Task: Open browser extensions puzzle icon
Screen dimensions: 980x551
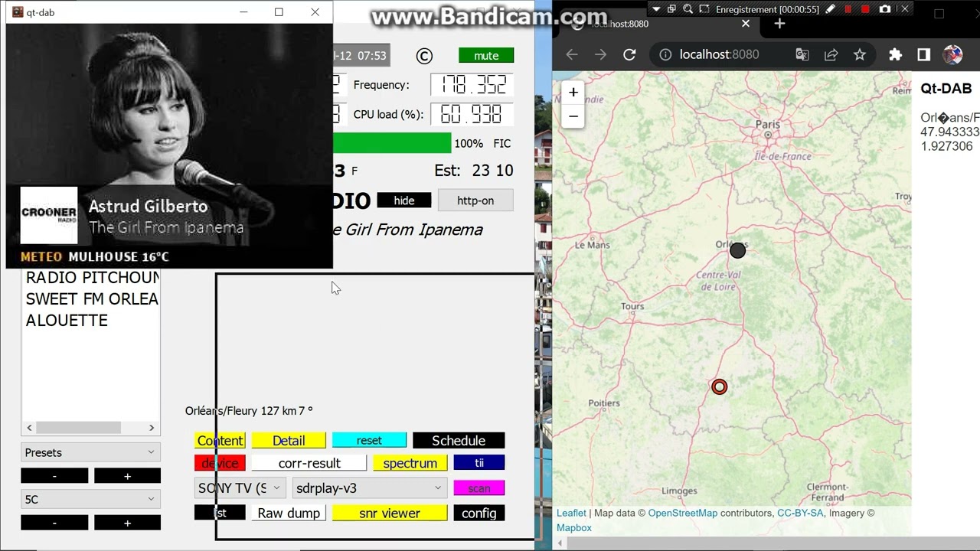Action: [x=895, y=54]
